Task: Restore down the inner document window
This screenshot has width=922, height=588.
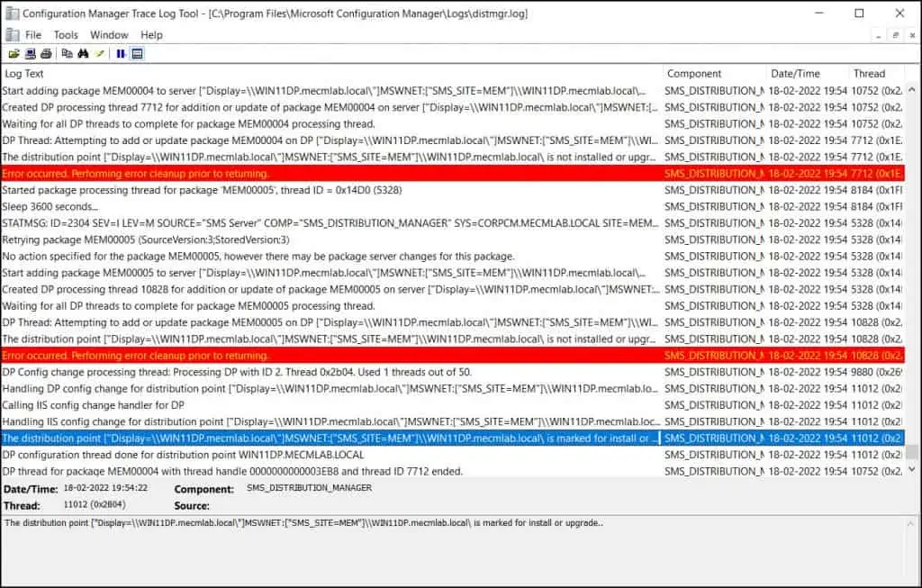Action: 896,35
